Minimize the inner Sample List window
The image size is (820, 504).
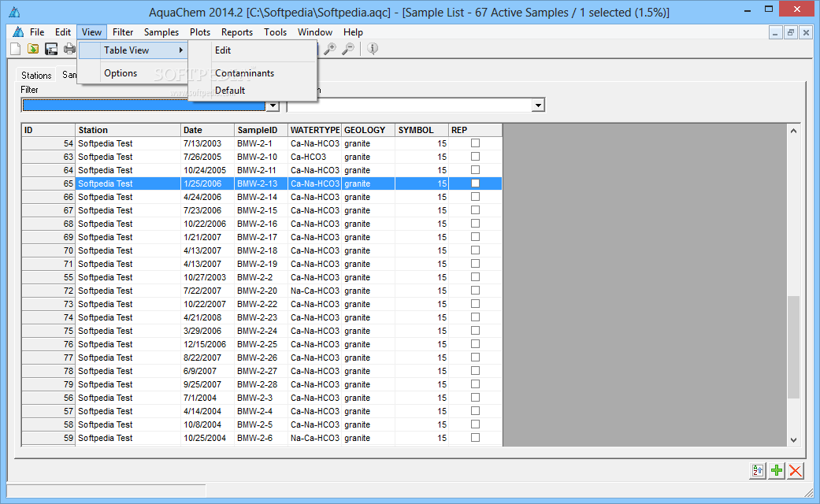tap(776, 32)
